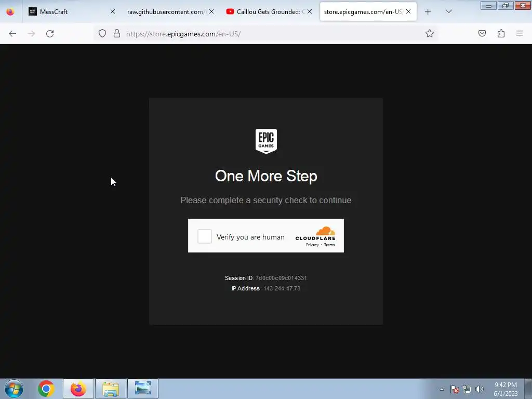Tick the Verify you are human checkbox
The image size is (532, 399).
point(205,236)
